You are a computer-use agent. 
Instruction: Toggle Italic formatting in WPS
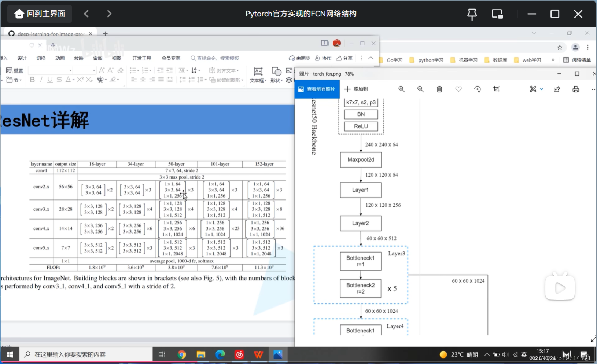click(x=41, y=80)
